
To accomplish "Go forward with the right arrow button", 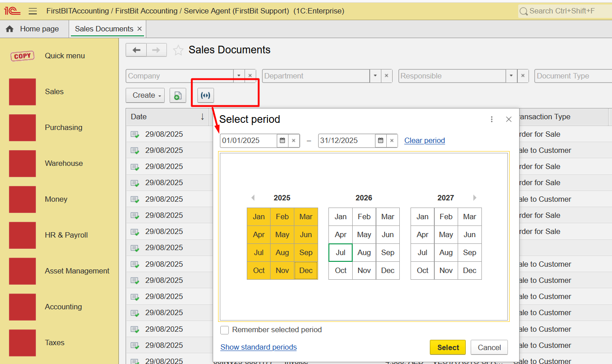I will [x=156, y=50].
